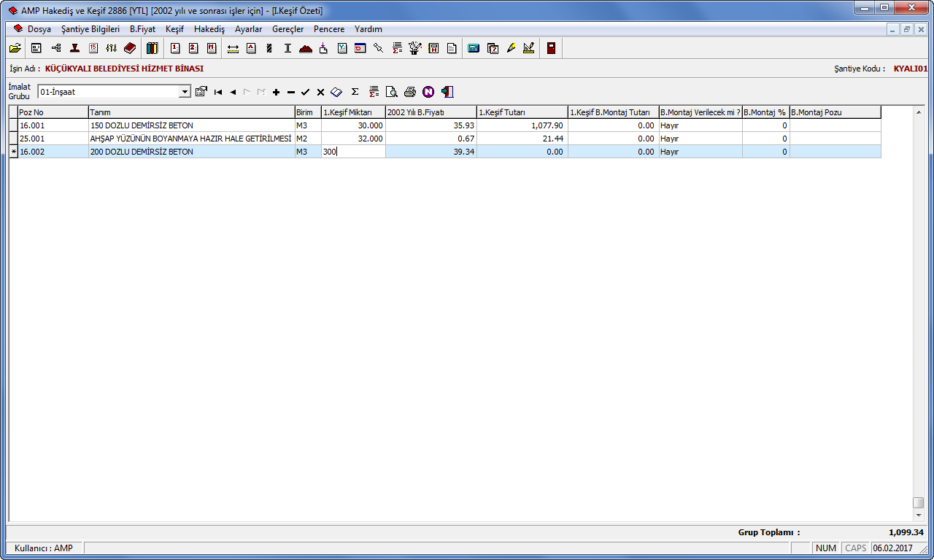Click the print preview magnifier icon
This screenshot has width=934, height=560.
392,92
